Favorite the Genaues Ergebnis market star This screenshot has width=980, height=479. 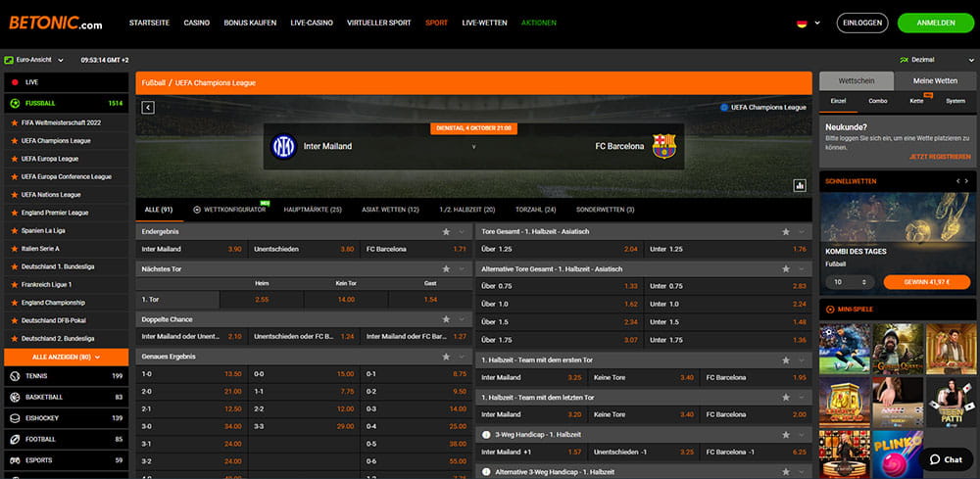(446, 357)
